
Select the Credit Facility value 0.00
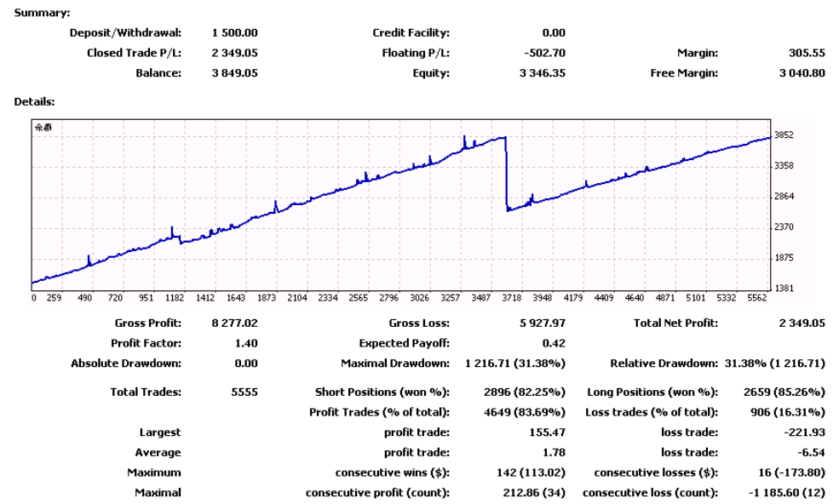tap(554, 32)
